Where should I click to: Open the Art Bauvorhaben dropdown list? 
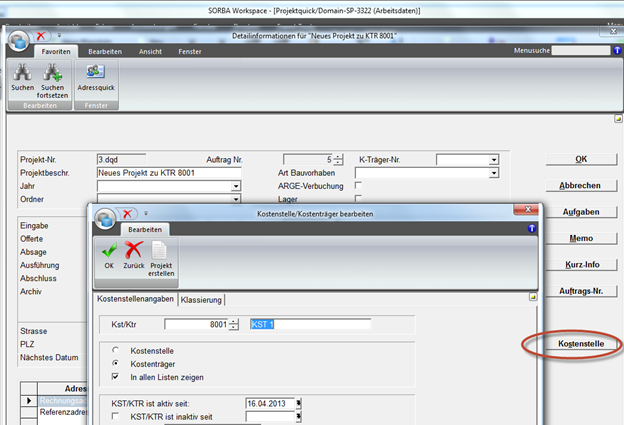pos(493,173)
